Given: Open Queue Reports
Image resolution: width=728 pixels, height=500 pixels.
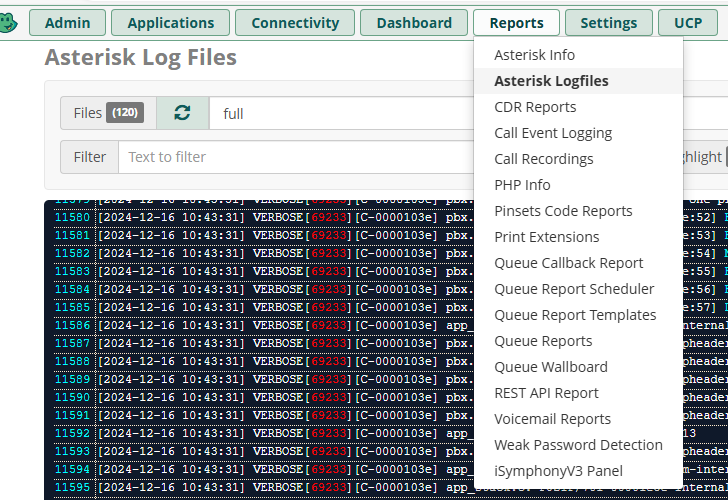Looking at the screenshot, I should click(x=578, y=341).
